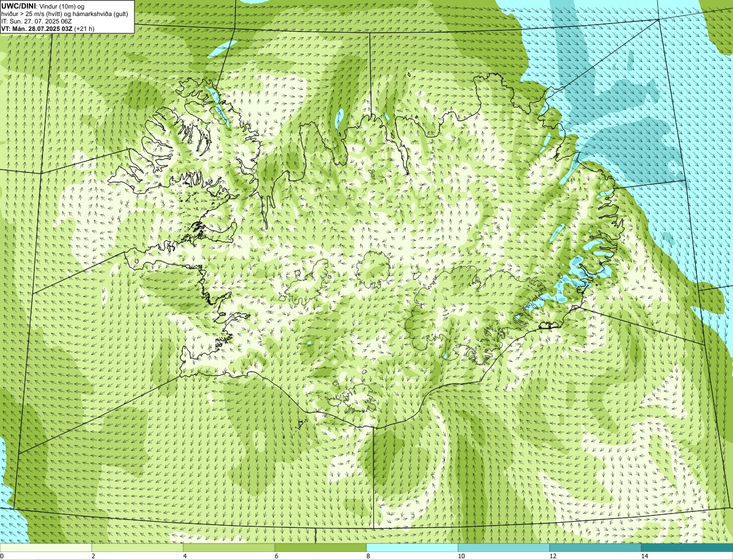Viewport: 733px width, 560px height.
Task: Select the cyan 10–12 m/s color band
Action: tap(504, 548)
